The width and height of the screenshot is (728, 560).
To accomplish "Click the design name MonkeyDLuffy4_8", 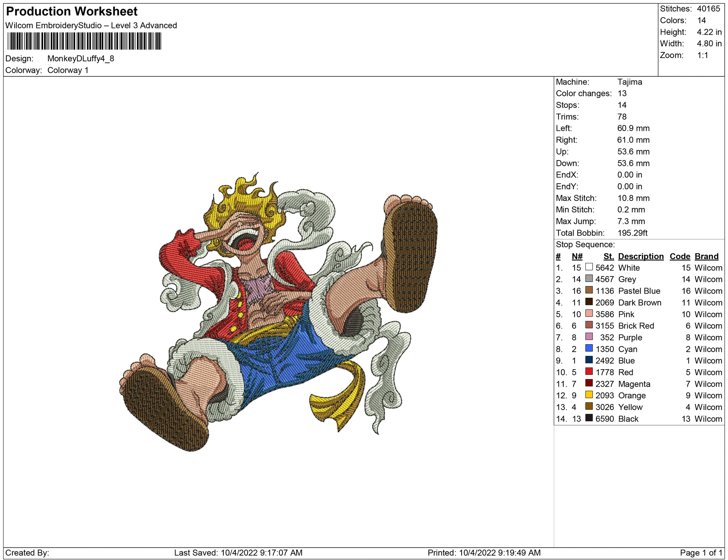I will pos(80,59).
